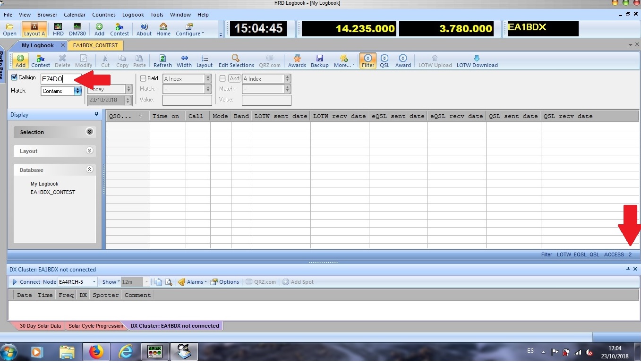This screenshot has height=364, width=641.
Task: Open the Logbook menu
Action: pyautogui.click(x=133, y=15)
